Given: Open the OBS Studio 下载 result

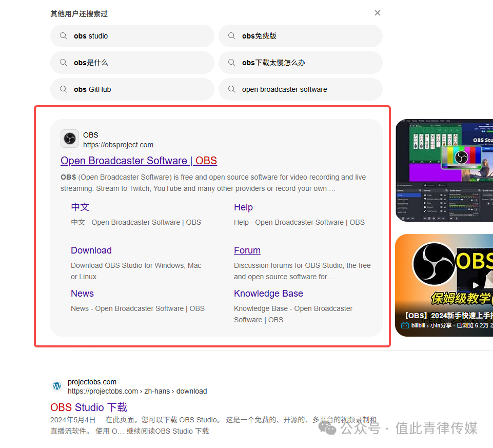Looking at the screenshot, I should click(x=89, y=407).
